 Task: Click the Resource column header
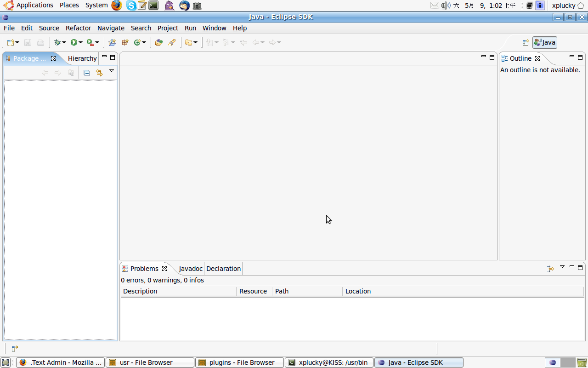[254, 291]
